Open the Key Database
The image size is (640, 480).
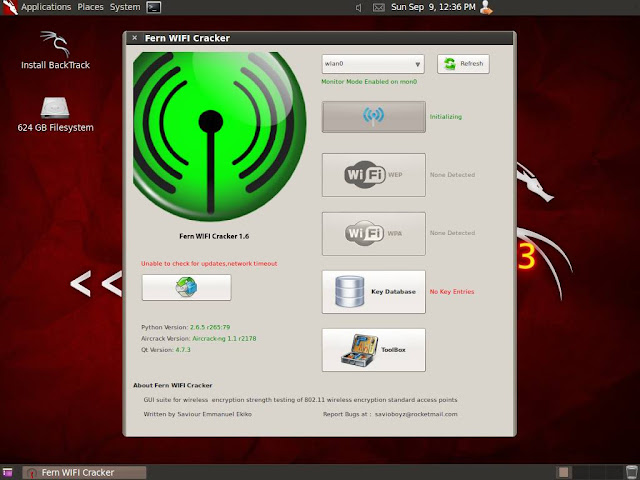pyautogui.click(x=373, y=292)
